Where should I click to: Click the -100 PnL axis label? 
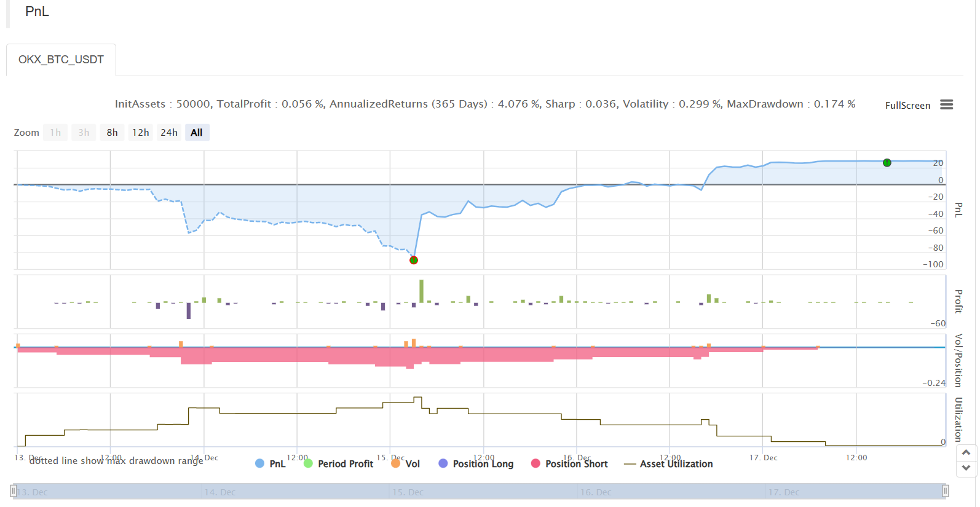933,264
